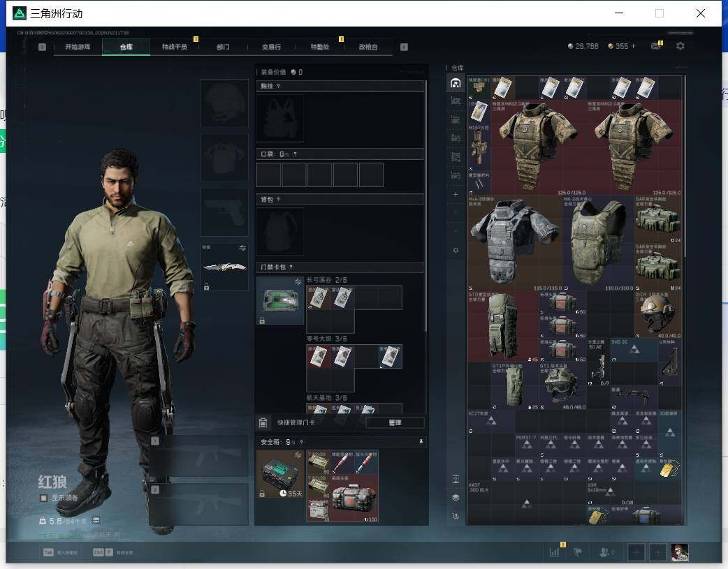Click the empty pistol slot
The width and height of the screenshot is (728, 569).
(224, 212)
